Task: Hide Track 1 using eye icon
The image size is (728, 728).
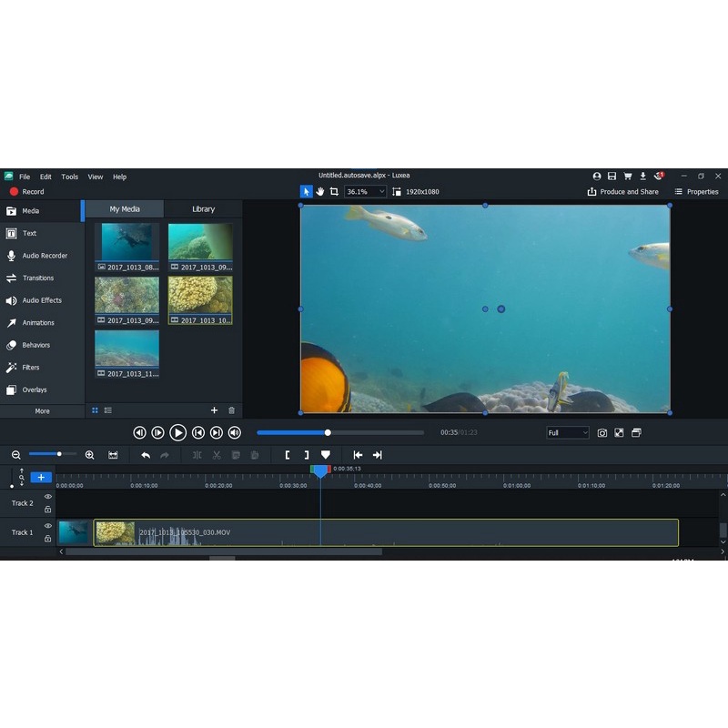Action: coord(48,526)
